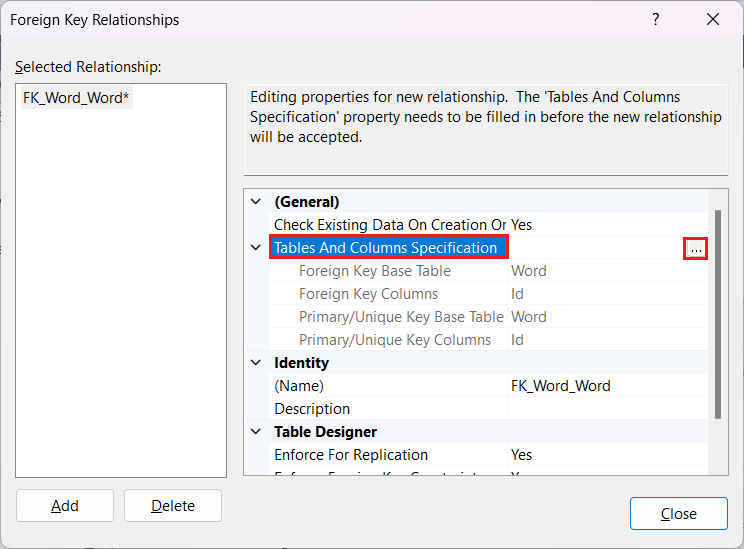Click the Delete button
The image size is (744, 549).
click(x=173, y=506)
